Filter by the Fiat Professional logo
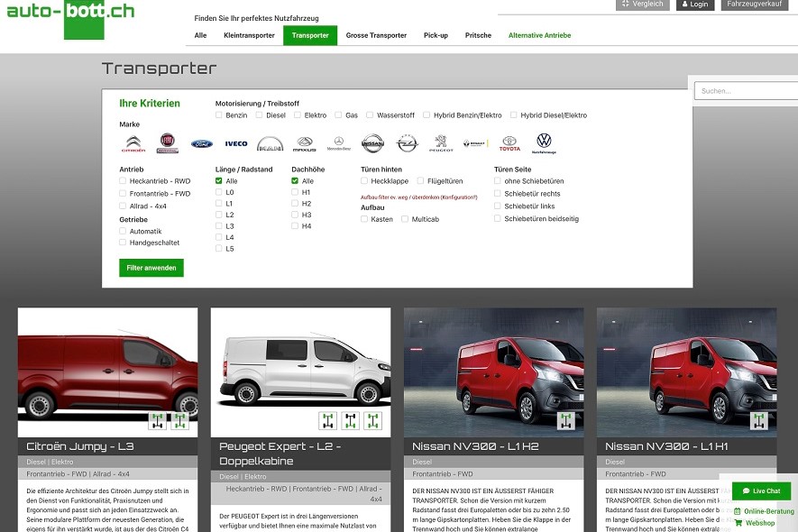The height and width of the screenshot is (532, 798). [x=168, y=143]
